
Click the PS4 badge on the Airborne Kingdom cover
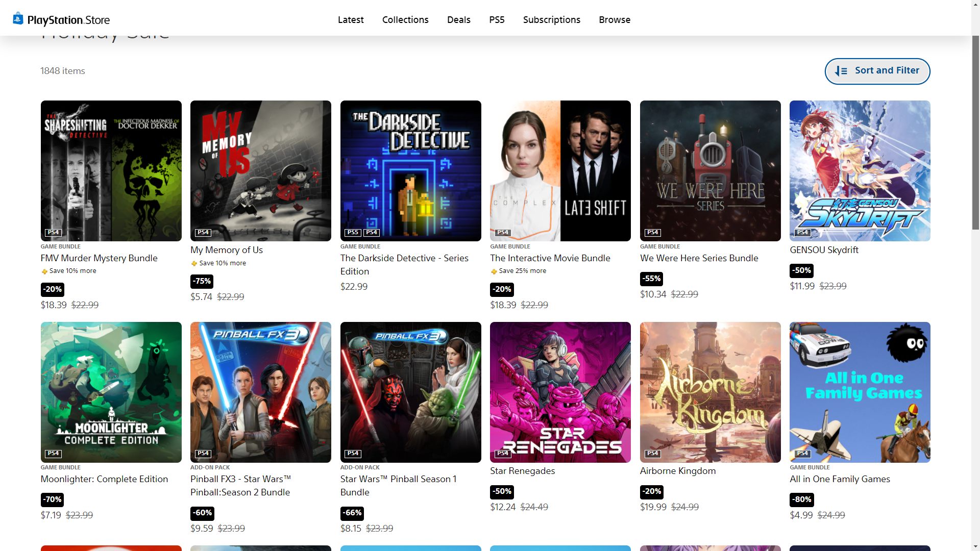[652, 454]
